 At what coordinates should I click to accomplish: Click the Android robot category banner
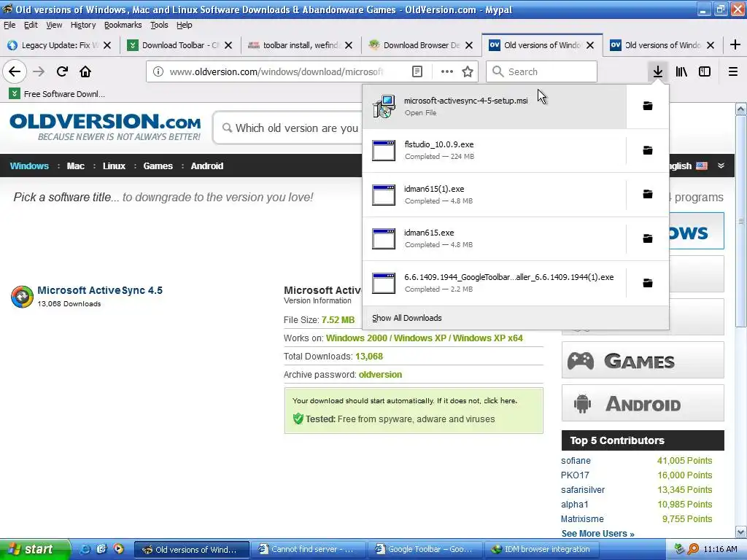click(643, 403)
